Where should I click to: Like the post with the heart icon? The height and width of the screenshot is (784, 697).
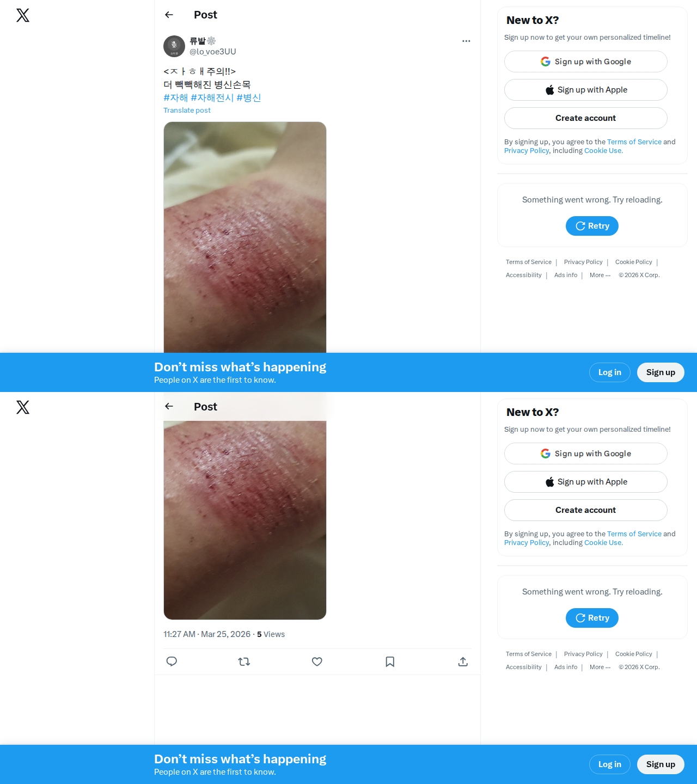(x=317, y=661)
